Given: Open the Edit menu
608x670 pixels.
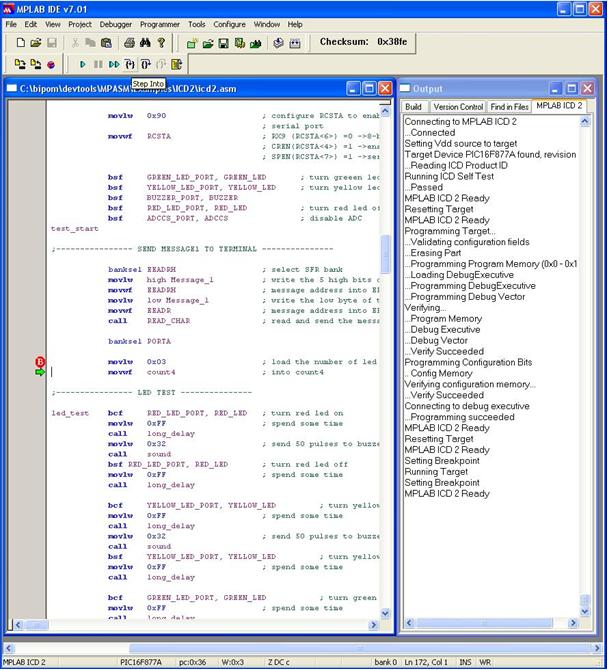Looking at the screenshot, I should 30,24.
